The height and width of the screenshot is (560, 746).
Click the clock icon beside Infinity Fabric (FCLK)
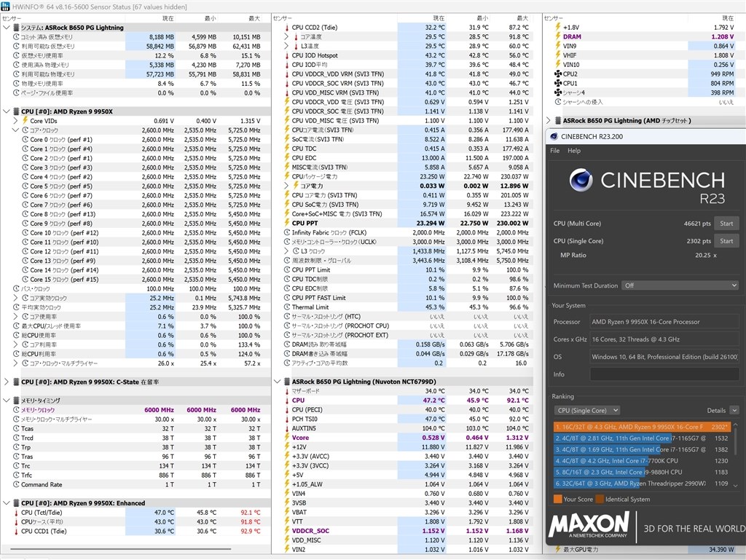(x=287, y=232)
